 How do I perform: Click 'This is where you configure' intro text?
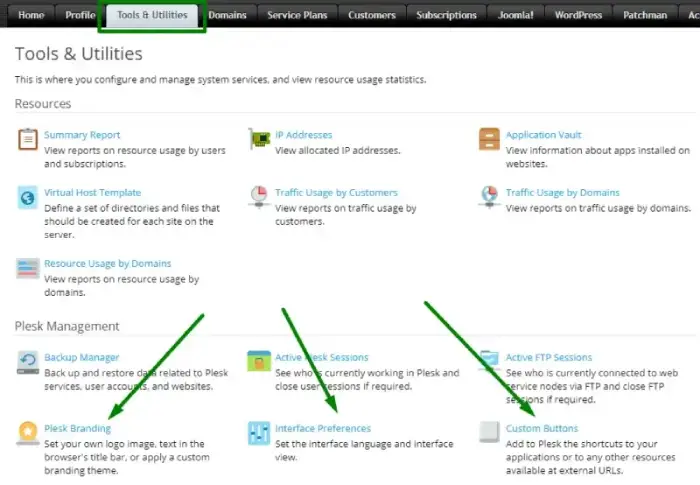[221, 79]
